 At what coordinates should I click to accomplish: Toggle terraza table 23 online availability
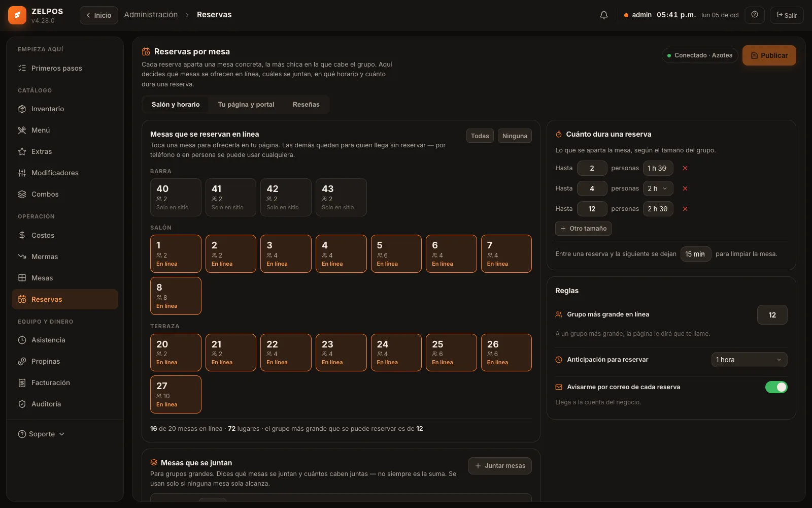tap(341, 353)
